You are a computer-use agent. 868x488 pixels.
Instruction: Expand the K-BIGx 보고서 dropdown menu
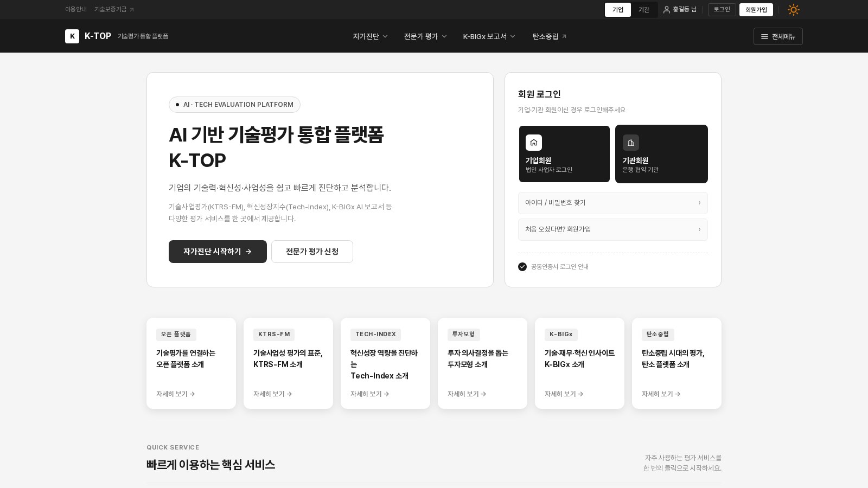click(x=489, y=36)
